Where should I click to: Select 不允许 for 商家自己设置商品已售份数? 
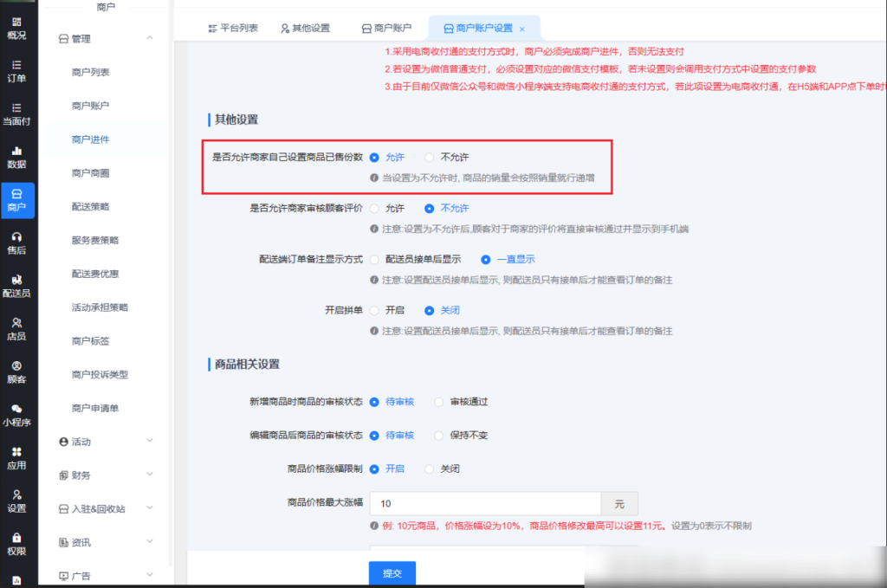tap(430, 158)
